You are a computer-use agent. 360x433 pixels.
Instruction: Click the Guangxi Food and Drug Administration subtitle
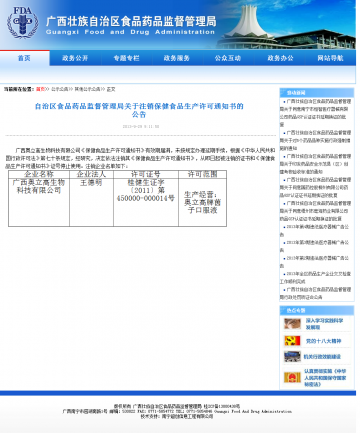click(x=130, y=32)
